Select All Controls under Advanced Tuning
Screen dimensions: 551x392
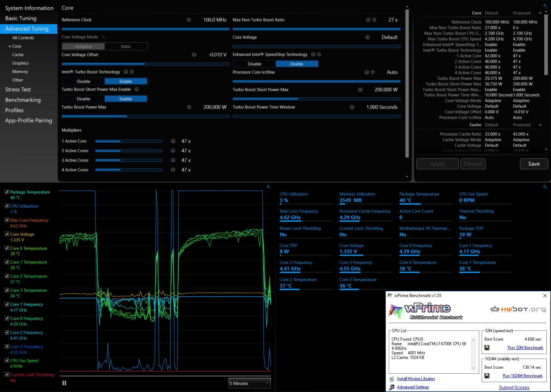[23, 38]
